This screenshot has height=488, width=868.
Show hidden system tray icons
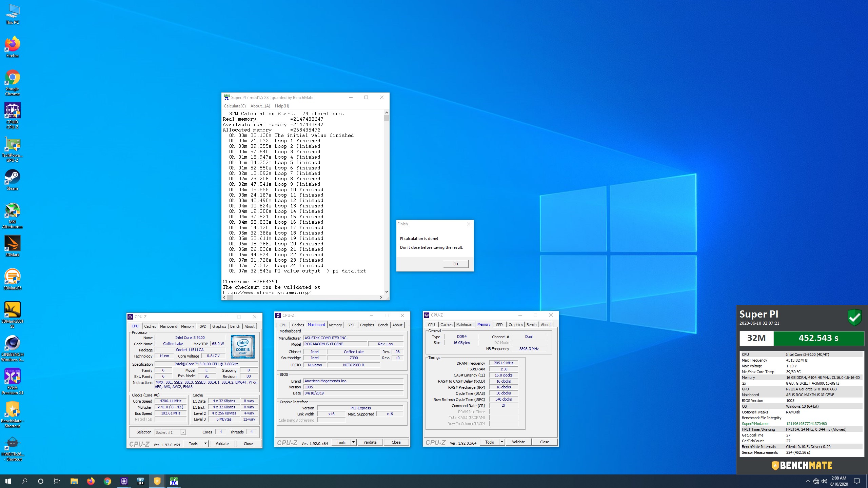(x=808, y=481)
